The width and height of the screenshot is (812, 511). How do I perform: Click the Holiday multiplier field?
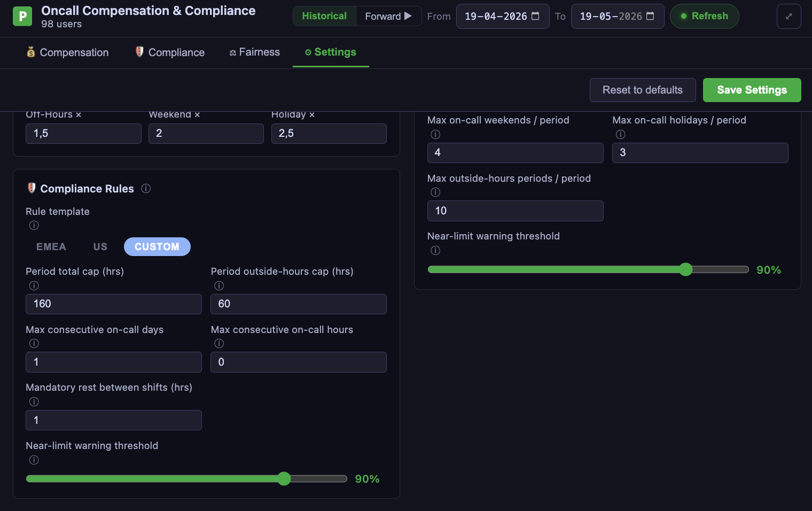click(329, 134)
